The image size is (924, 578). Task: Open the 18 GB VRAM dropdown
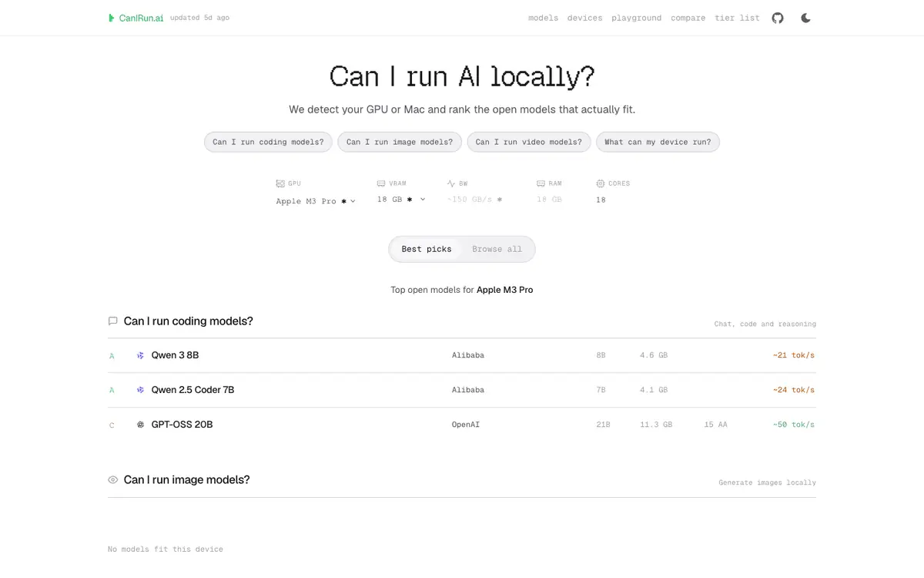point(401,200)
